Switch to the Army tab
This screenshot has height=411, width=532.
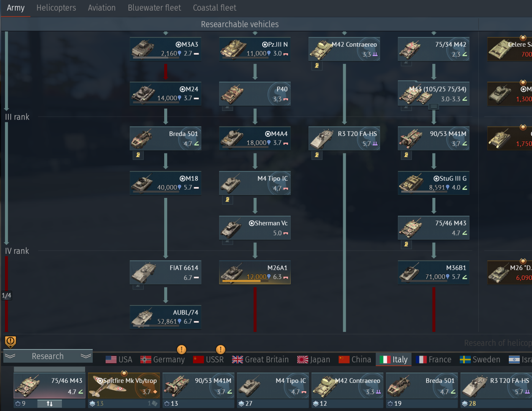[16, 8]
